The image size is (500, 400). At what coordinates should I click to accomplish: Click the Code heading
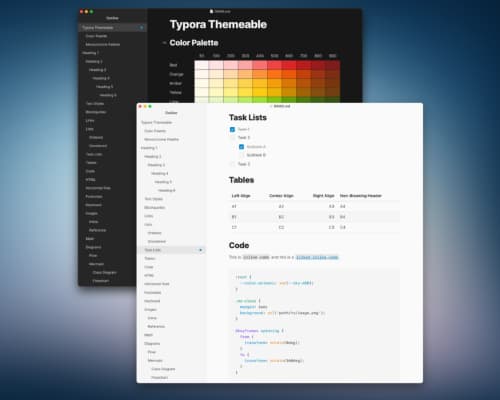pos(239,246)
